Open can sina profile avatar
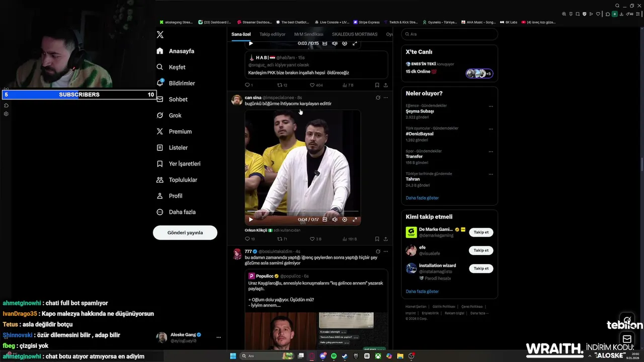The image size is (644, 362). pos(237,100)
